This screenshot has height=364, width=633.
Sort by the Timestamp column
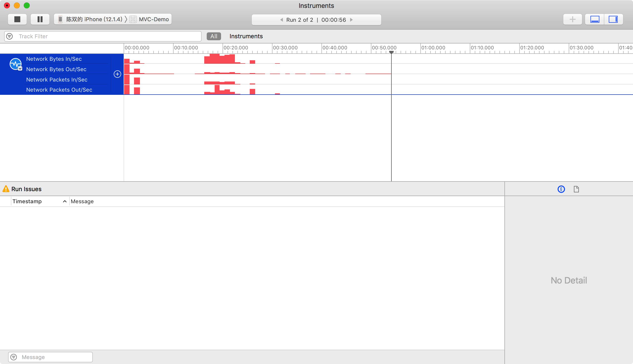pyautogui.click(x=27, y=201)
